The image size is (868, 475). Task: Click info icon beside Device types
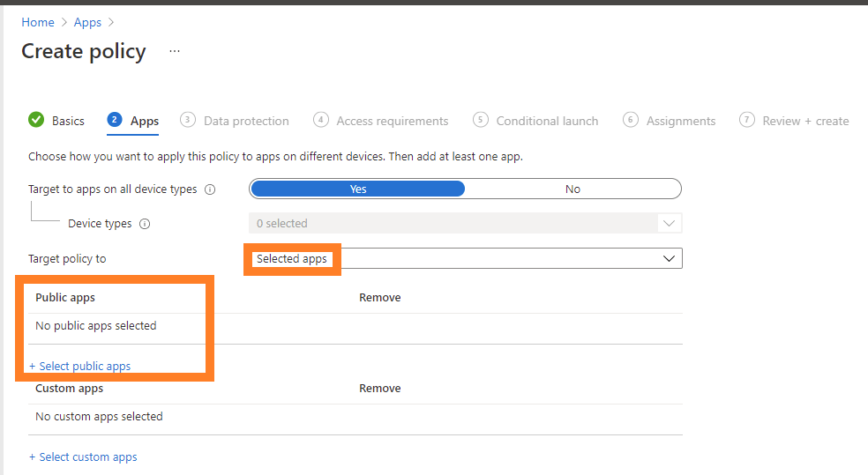coord(145,224)
